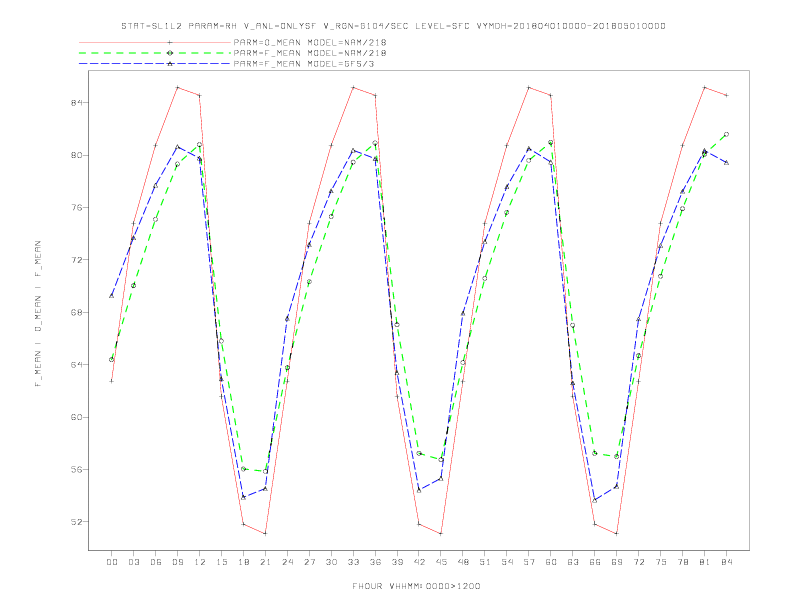The height and width of the screenshot is (612, 792).
Task: Click y-axis tick value 72
Action: click(76, 260)
